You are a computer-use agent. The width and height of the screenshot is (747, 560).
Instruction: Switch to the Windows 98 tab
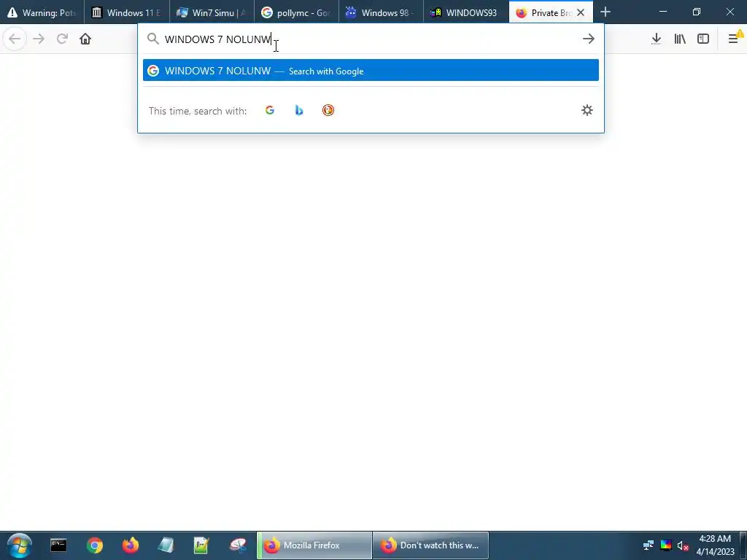[x=381, y=12]
